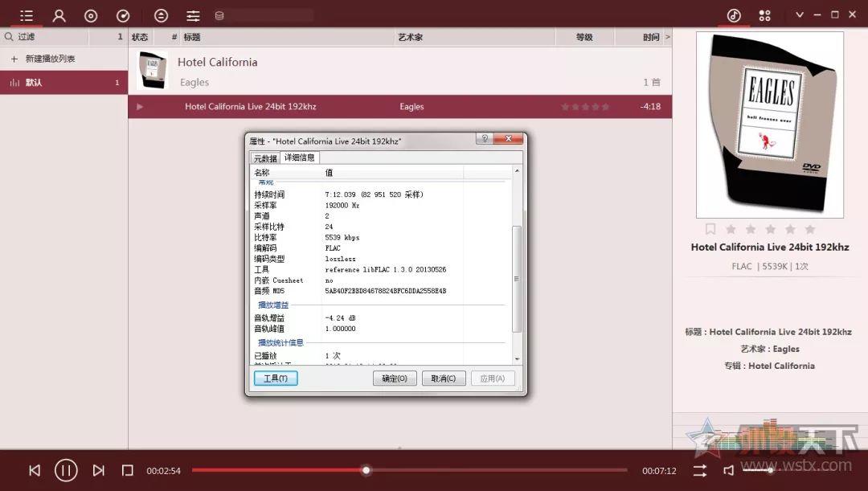Select 比特率 5539 kbps row
The image size is (868, 491).
(381, 238)
